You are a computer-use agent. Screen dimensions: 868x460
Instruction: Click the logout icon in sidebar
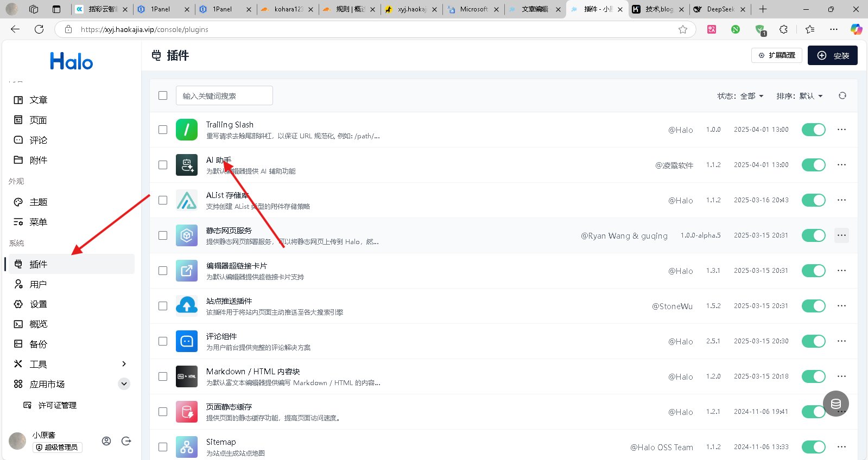pos(126,441)
